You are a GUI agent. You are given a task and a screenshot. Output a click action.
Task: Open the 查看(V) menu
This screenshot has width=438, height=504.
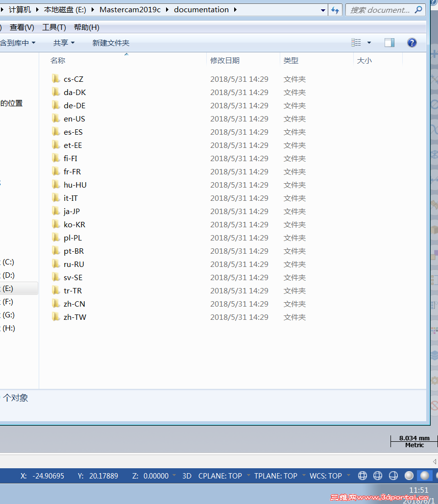[22, 27]
